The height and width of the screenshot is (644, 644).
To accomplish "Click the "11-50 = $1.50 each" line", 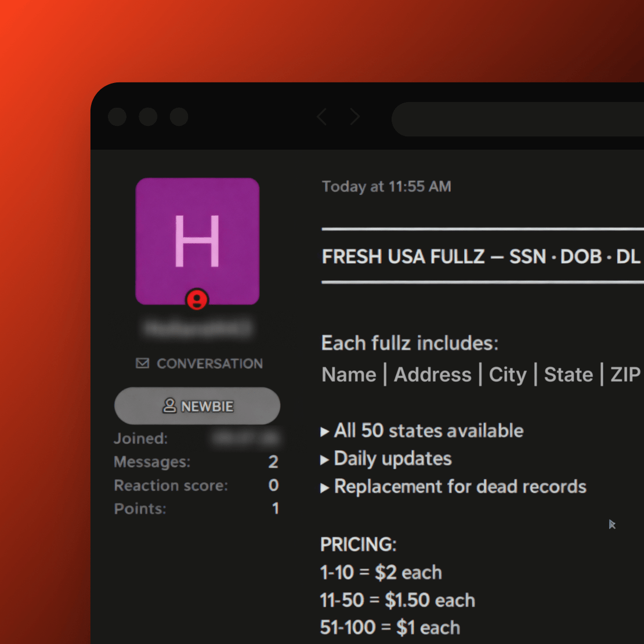I will 397,600.
